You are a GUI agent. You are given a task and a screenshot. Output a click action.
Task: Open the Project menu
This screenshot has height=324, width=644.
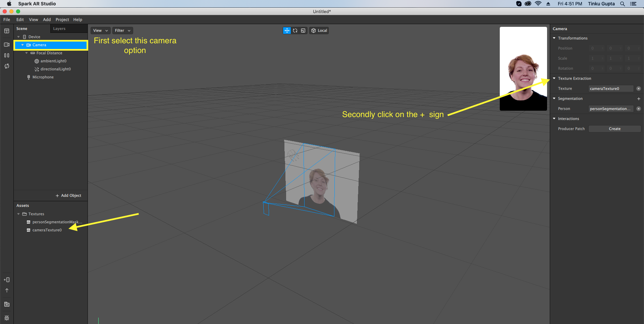62,20
